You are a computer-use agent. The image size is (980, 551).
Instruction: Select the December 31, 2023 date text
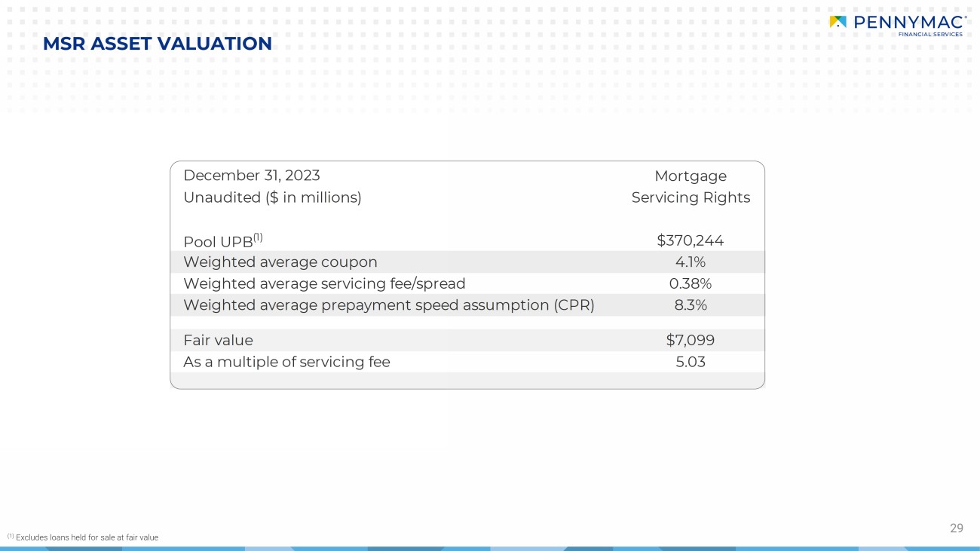(x=251, y=176)
